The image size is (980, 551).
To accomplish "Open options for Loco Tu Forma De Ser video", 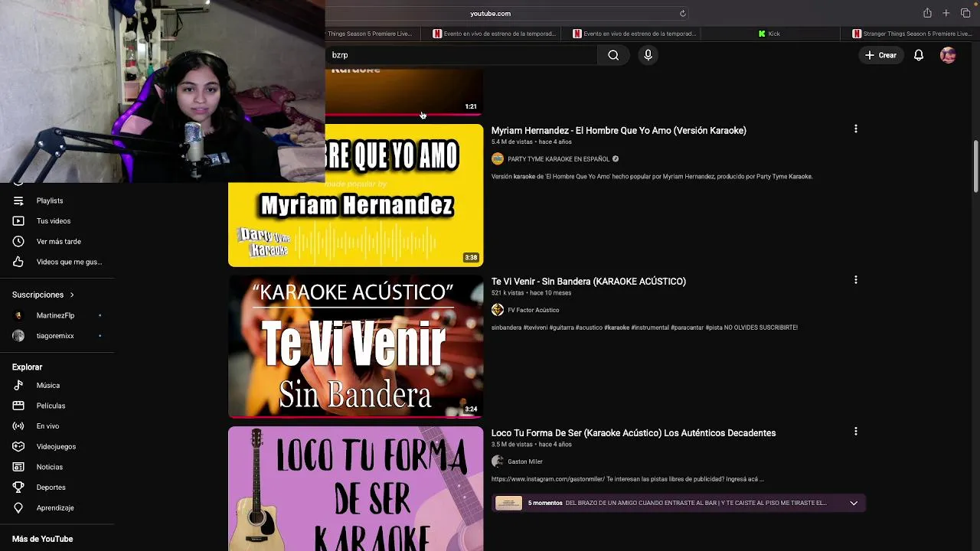I will (855, 432).
